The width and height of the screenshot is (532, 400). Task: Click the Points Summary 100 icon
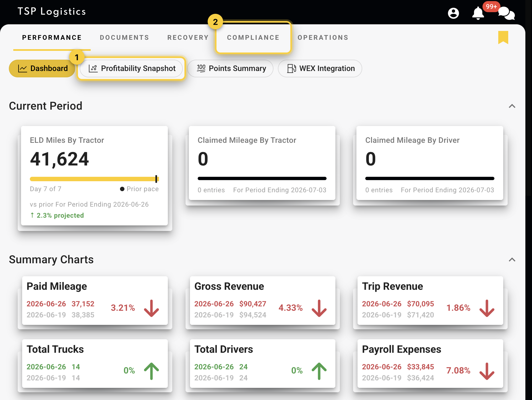pyautogui.click(x=201, y=69)
